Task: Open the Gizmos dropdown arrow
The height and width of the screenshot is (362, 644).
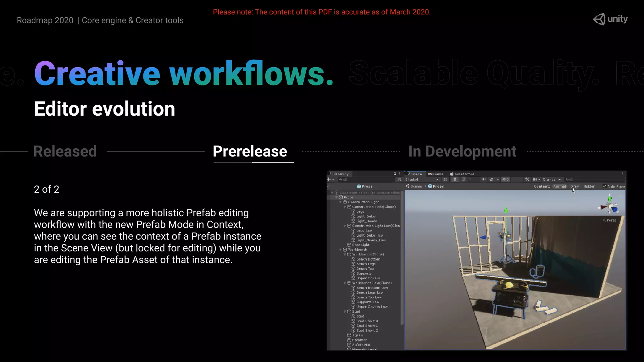Action: pyautogui.click(x=559, y=179)
